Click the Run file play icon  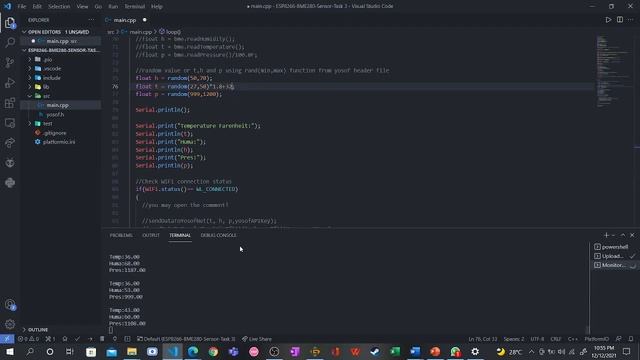coord(608,20)
